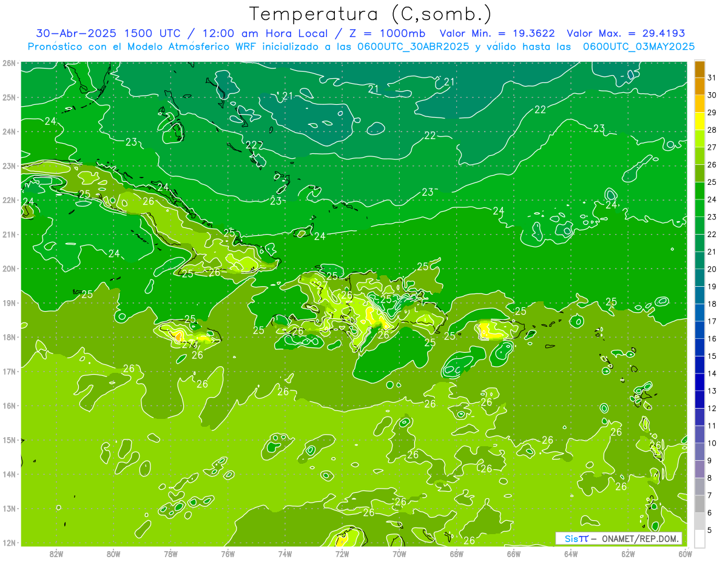Click the color scale swatch between 19 and 20

699,278
